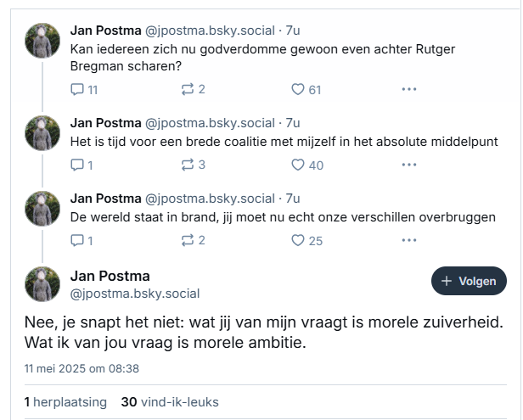Image resolution: width=523 pixels, height=420 pixels.
Task: Reply to the 'brede coalitie' post
Action: tap(82, 165)
